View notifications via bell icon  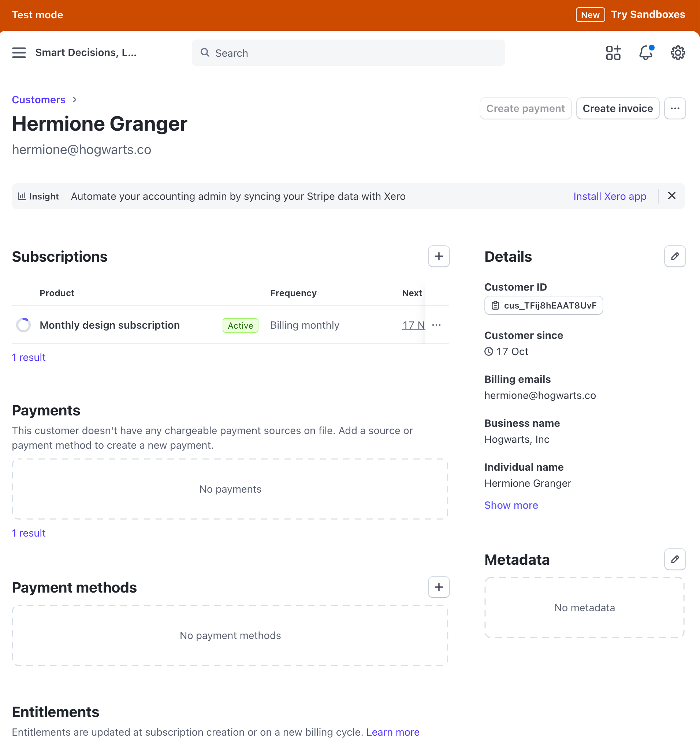pos(645,53)
